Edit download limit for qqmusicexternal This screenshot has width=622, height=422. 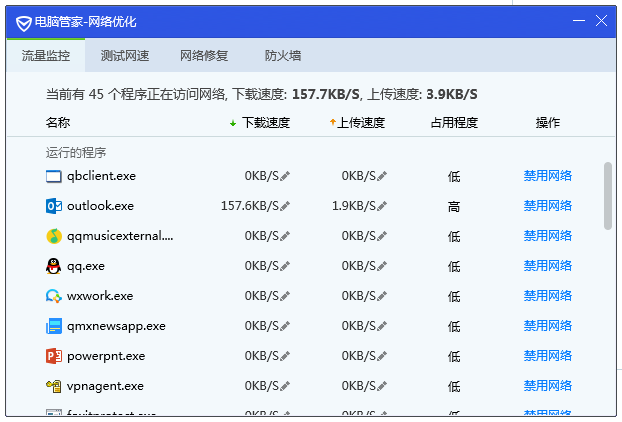[285, 236]
